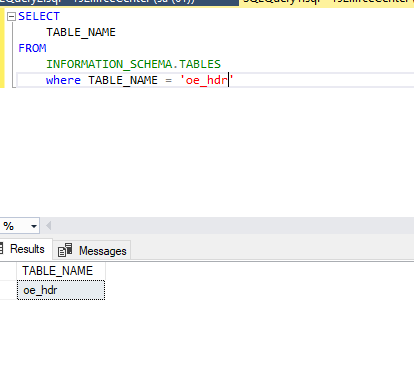The image size is (414, 381).
Task: Open the zoom percentage dropdown
Action: (34, 226)
